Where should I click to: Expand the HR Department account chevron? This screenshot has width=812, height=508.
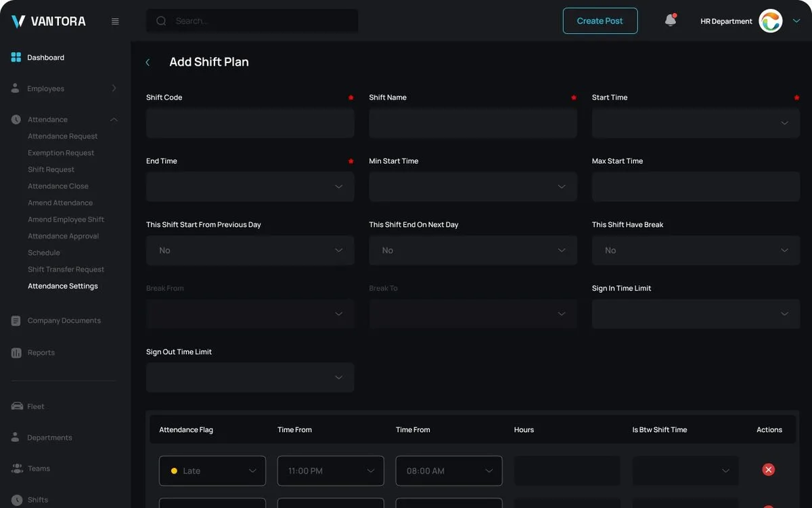796,21
